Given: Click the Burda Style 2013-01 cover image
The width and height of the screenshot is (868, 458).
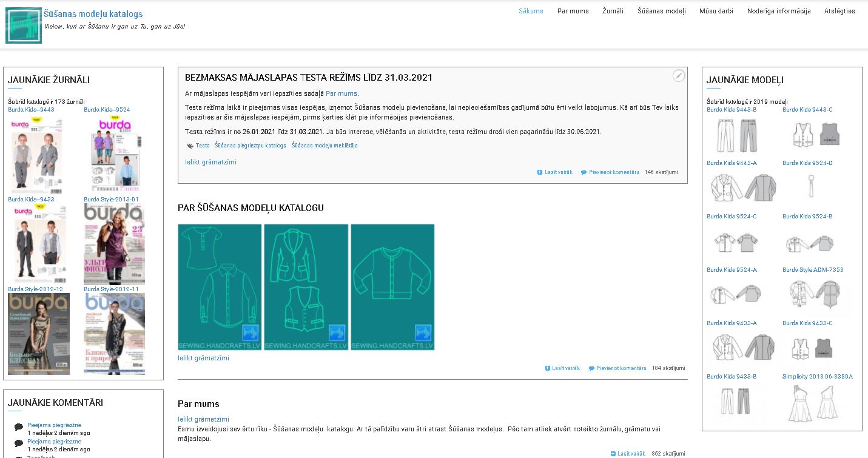Looking at the screenshot, I should coord(114,244).
